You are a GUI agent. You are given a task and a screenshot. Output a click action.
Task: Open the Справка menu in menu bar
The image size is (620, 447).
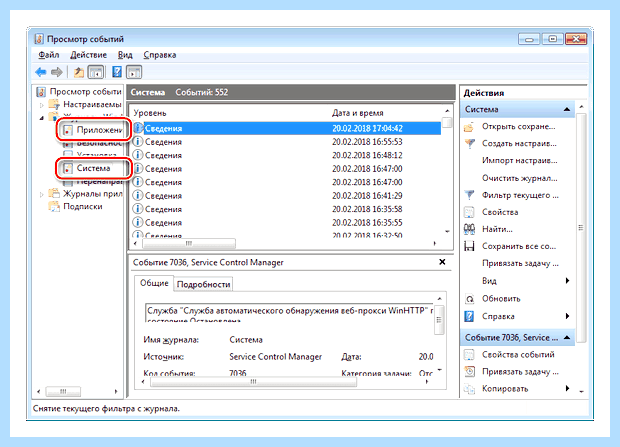point(160,55)
